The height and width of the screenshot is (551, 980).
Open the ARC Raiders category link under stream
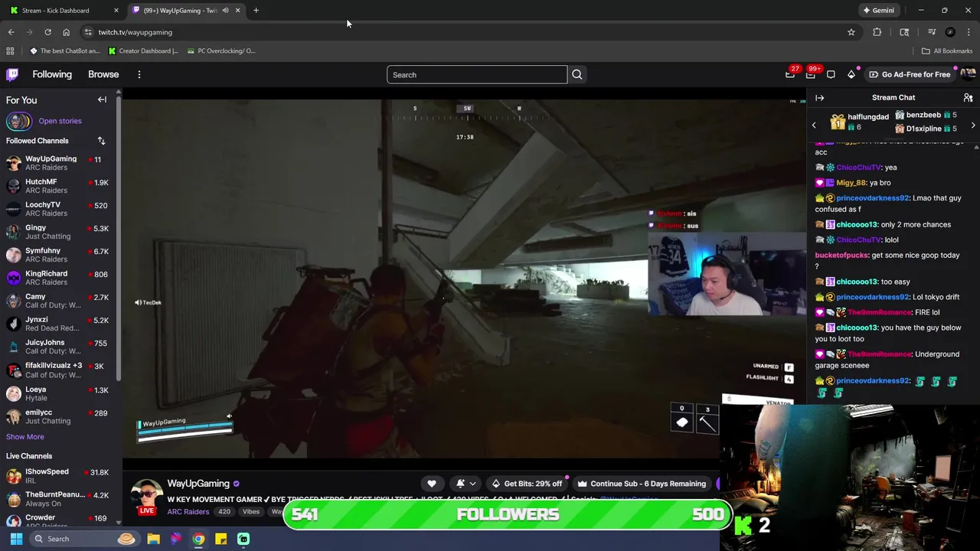[188, 512]
